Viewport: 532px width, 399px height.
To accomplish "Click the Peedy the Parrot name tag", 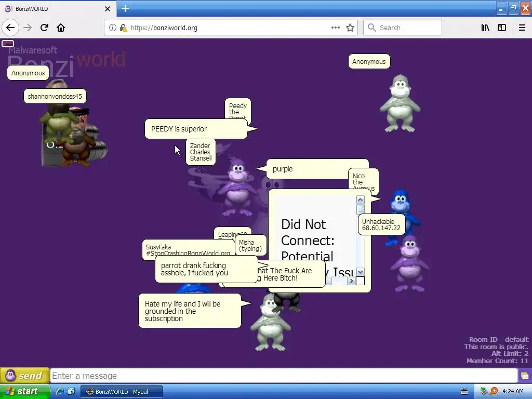I will click(x=238, y=109).
